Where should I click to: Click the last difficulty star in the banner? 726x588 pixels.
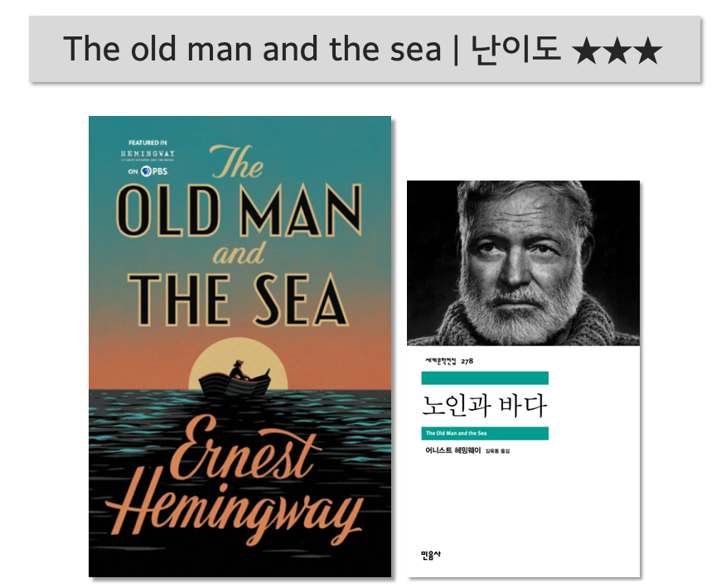click(647, 50)
